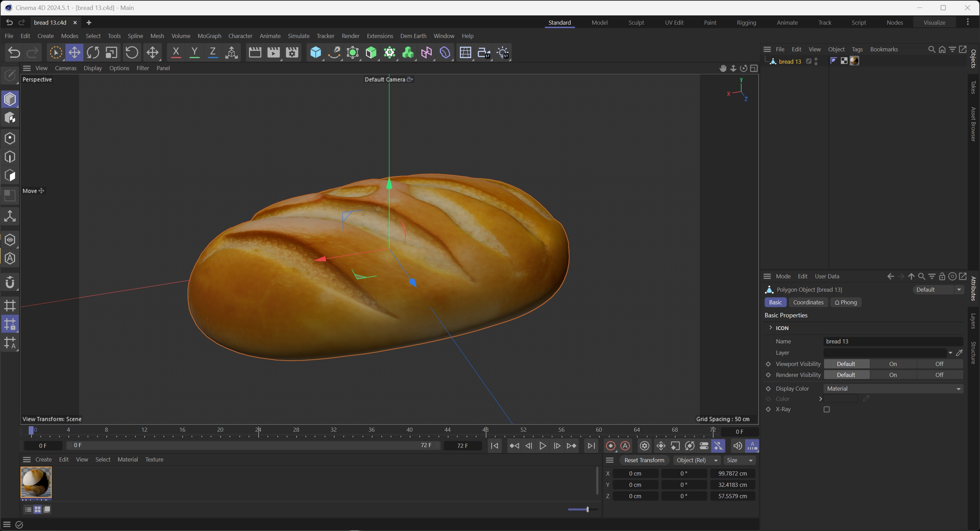980x531 pixels.
Task: Open the Display Color dropdown
Action: [x=892, y=389]
